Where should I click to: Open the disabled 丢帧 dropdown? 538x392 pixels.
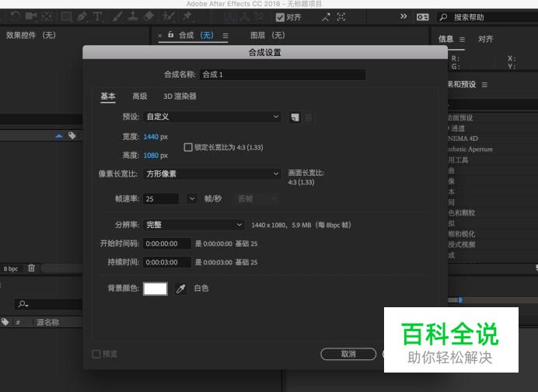click(x=257, y=198)
